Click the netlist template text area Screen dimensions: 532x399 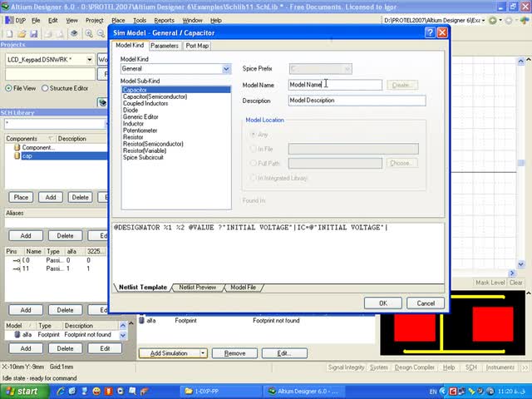(x=278, y=253)
